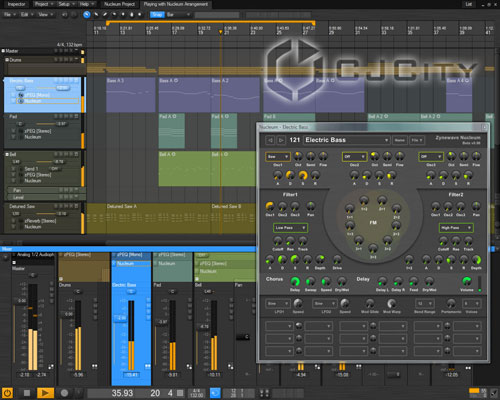This screenshot has height=400, width=500.
Task: Open the View menu in editor toolbar
Action: (46, 15)
